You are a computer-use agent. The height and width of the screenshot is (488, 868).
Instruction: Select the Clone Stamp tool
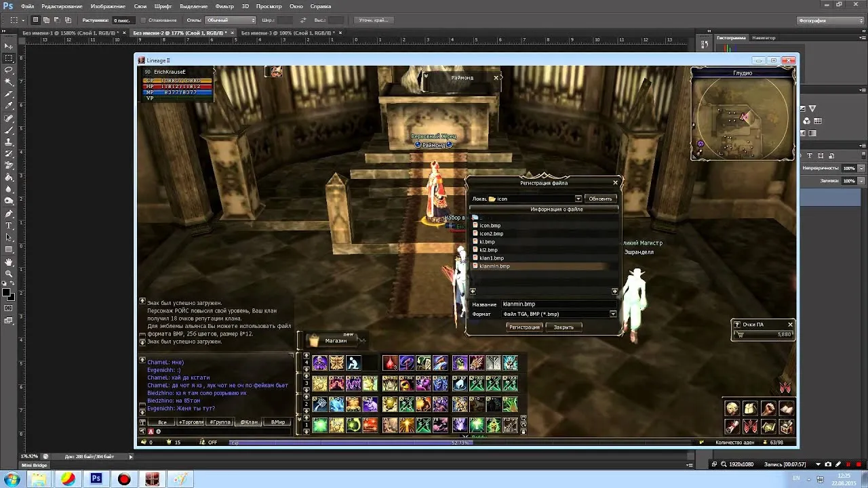tap(9, 142)
